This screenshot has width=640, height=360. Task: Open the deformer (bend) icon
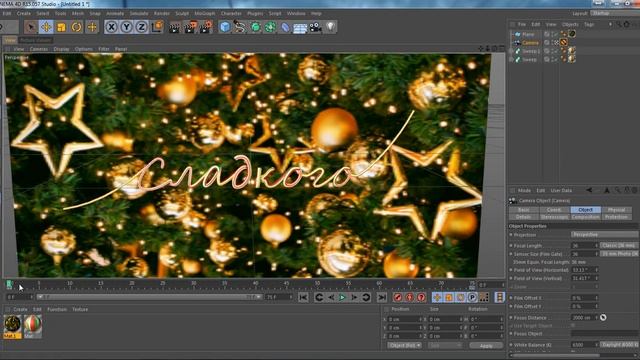tap(285, 27)
